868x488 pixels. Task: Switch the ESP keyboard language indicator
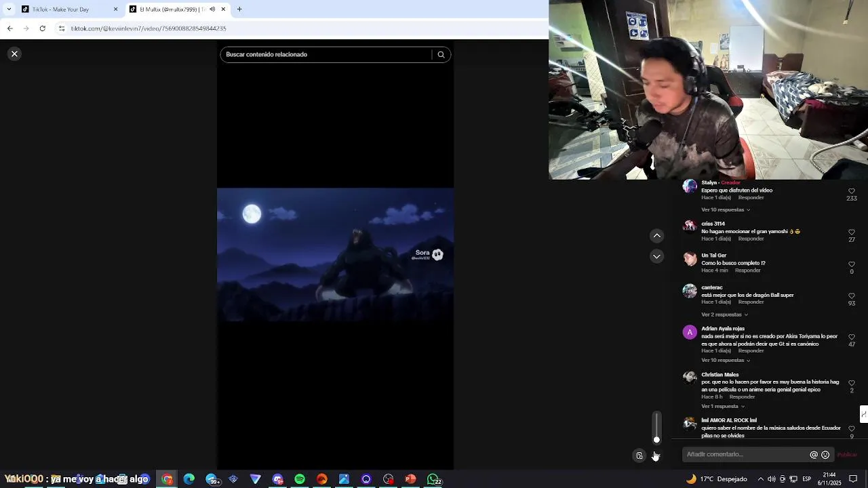[x=806, y=479]
